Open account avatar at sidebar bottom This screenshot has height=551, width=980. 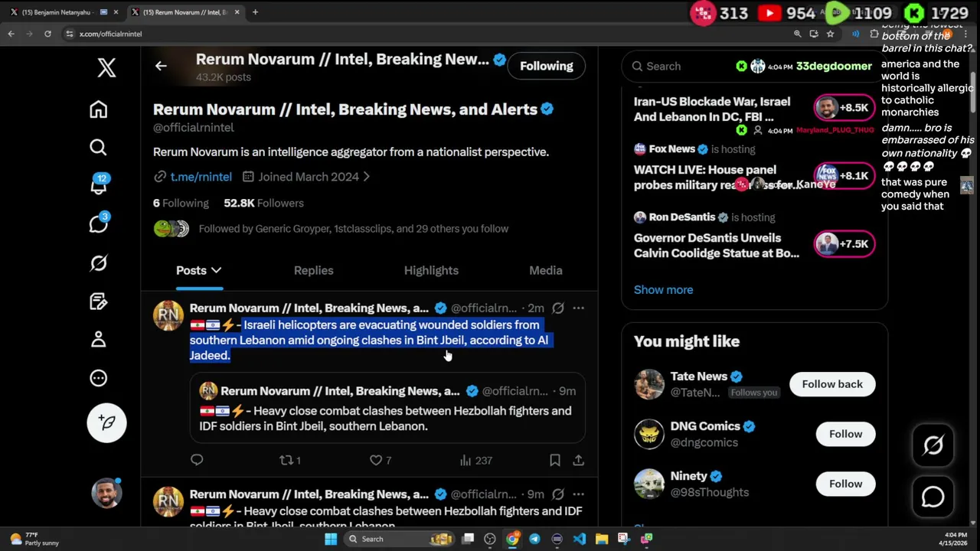[106, 493]
